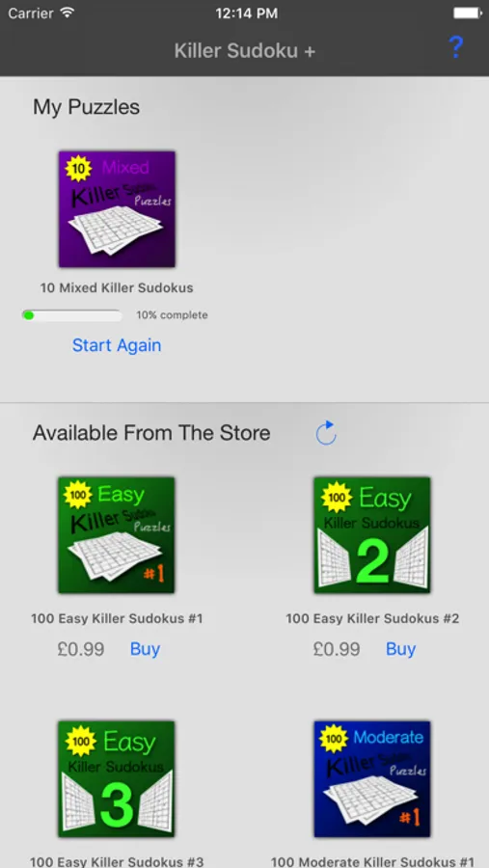Screen dimensions: 489x868
Task: Tap the Killer Sudoku + navigation title
Action: pyautogui.click(x=245, y=51)
